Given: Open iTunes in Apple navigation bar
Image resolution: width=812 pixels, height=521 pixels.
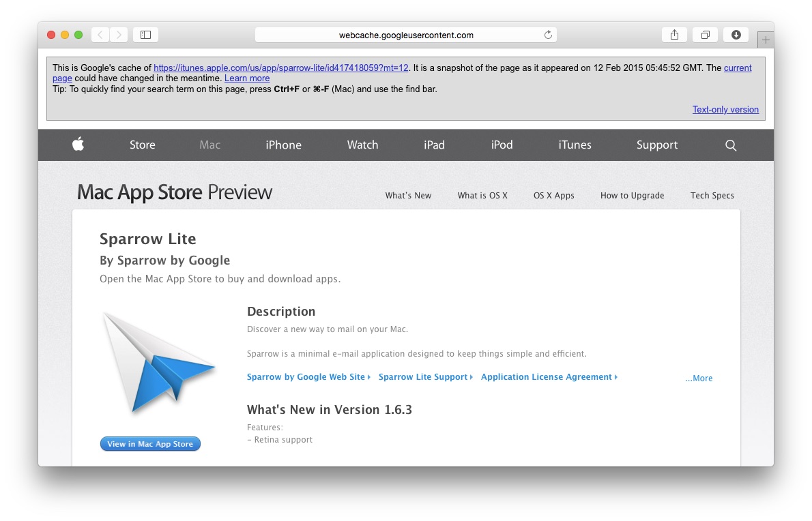Looking at the screenshot, I should [575, 145].
